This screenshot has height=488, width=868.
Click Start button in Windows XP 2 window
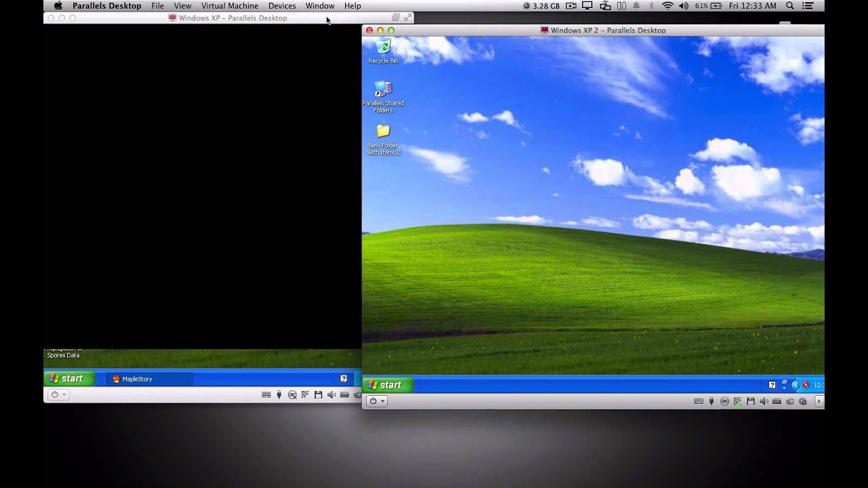(387, 385)
